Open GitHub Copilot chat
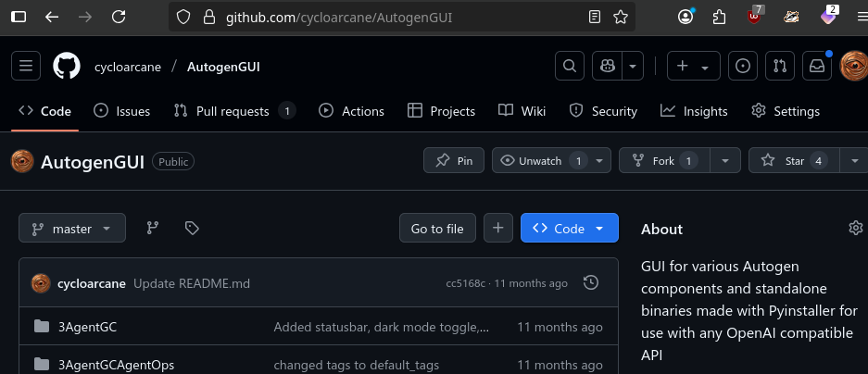Viewport: 868px width, 374px height. point(607,66)
